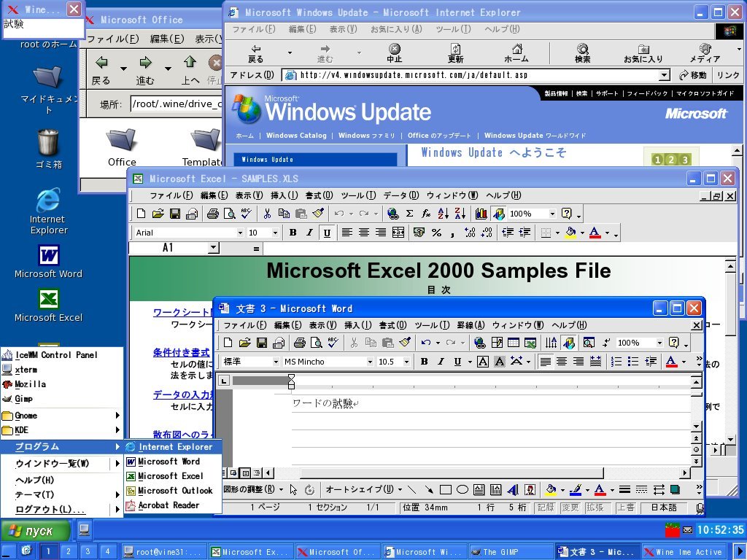Toggle Italic in Word formatting toolbar
The height and width of the screenshot is (560, 747).
click(x=441, y=362)
